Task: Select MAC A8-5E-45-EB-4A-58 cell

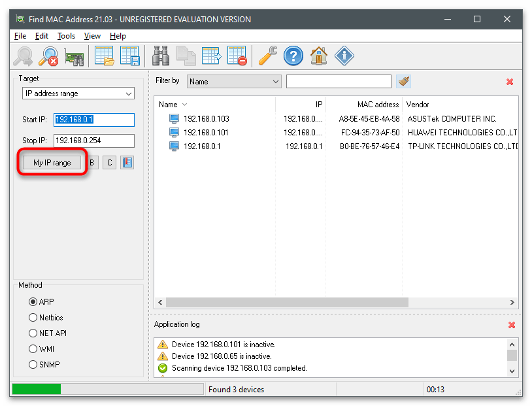Action: coord(369,119)
